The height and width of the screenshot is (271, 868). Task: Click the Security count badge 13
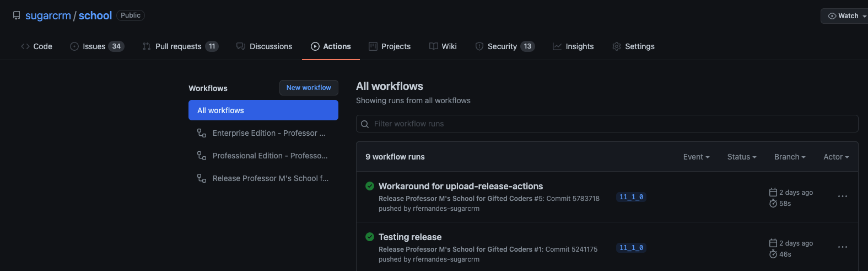[527, 46]
